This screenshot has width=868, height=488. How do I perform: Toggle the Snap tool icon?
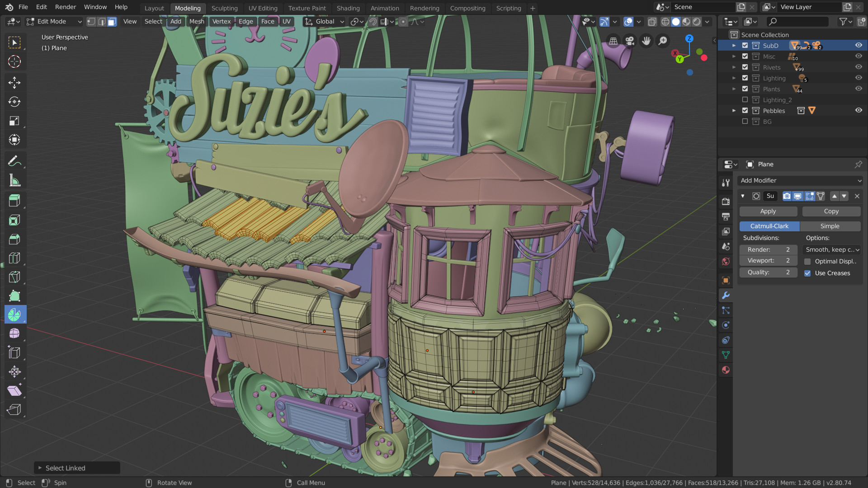(x=372, y=21)
